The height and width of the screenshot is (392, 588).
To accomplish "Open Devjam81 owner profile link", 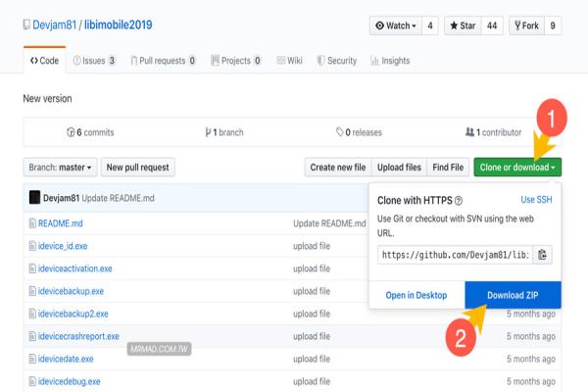I will [54, 24].
